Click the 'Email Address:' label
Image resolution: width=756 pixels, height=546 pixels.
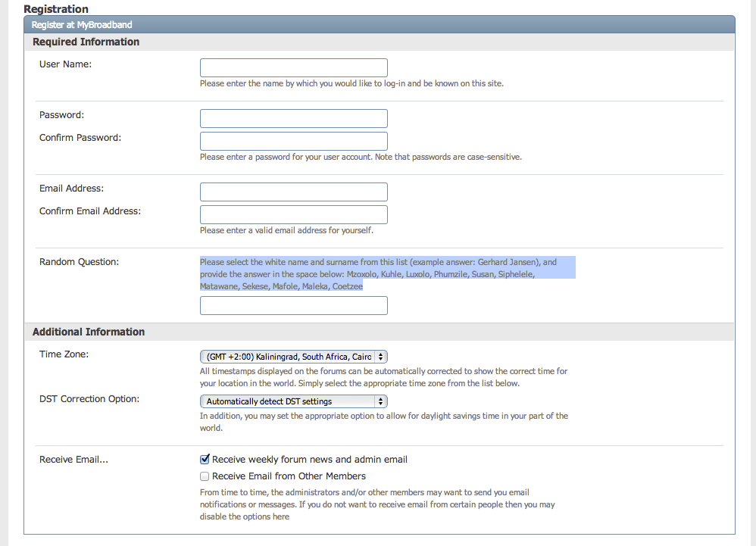[x=72, y=189]
